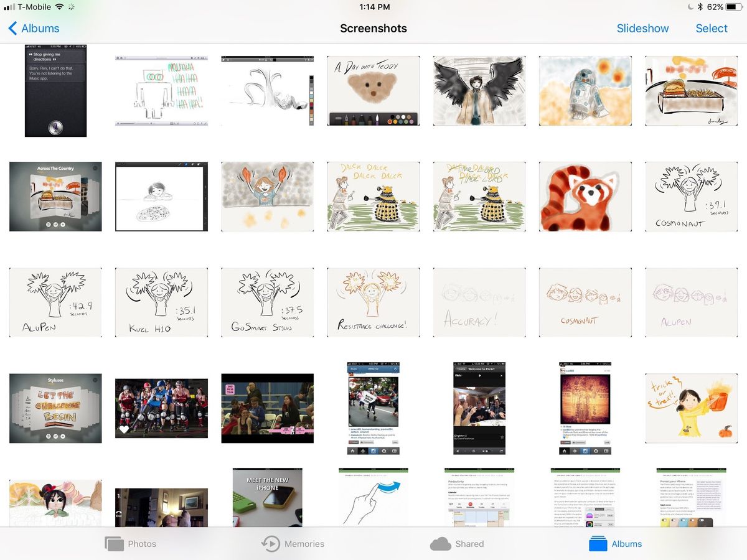
Task: Start a Slideshow of the screenshots
Action: (643, 28)
